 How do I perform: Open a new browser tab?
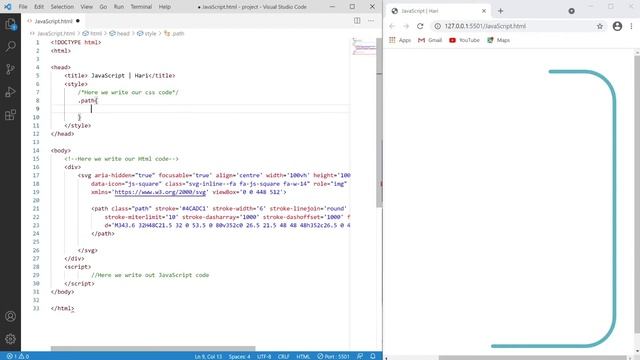click(500, 11)
